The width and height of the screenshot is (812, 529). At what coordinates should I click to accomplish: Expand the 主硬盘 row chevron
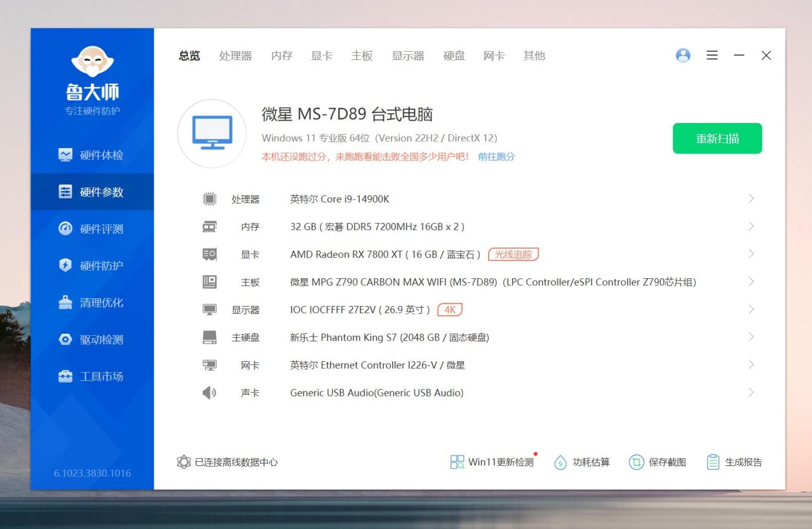tap(751, 337)
